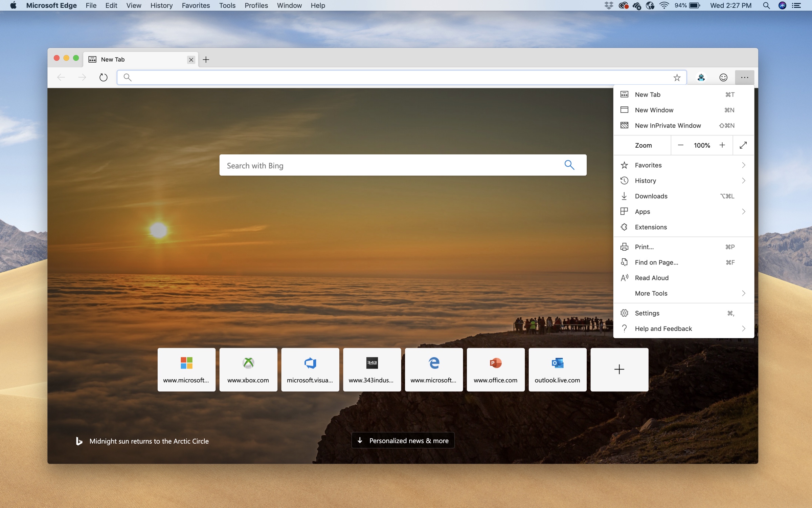This screenshot has height=508, width=812.
Task: Open the Extensions menu item
Action: click(x=651, y=227)
